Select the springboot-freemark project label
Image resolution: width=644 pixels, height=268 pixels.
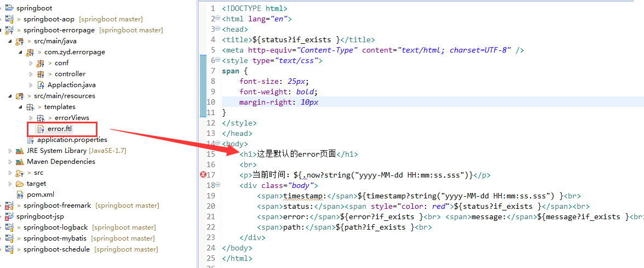point(58,205)
